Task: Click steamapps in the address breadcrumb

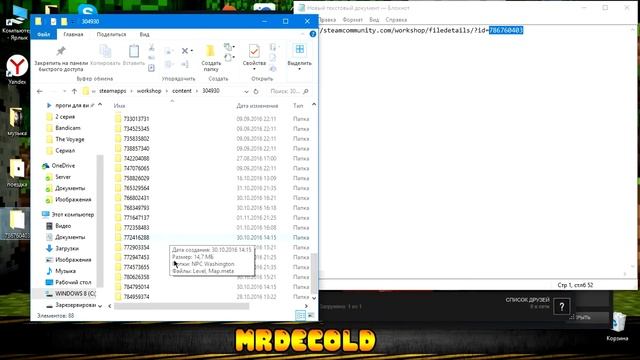Action: point(113,91)
